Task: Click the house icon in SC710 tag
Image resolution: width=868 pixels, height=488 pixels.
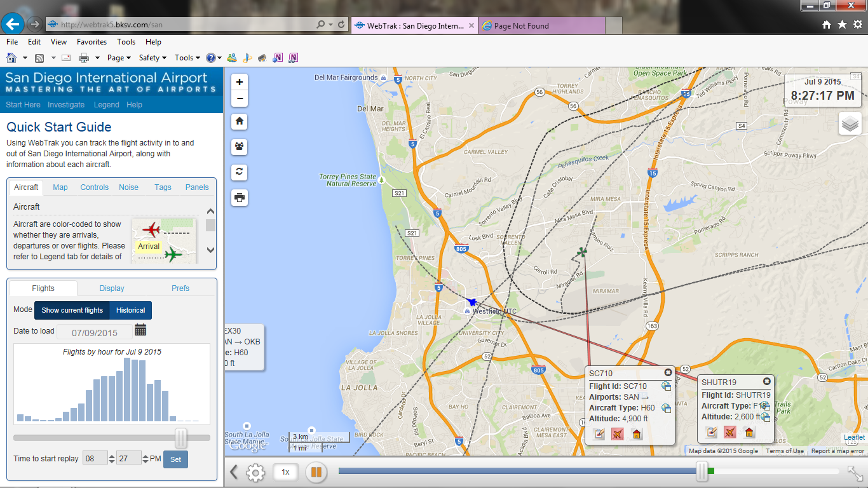Action: coord(636,434)
